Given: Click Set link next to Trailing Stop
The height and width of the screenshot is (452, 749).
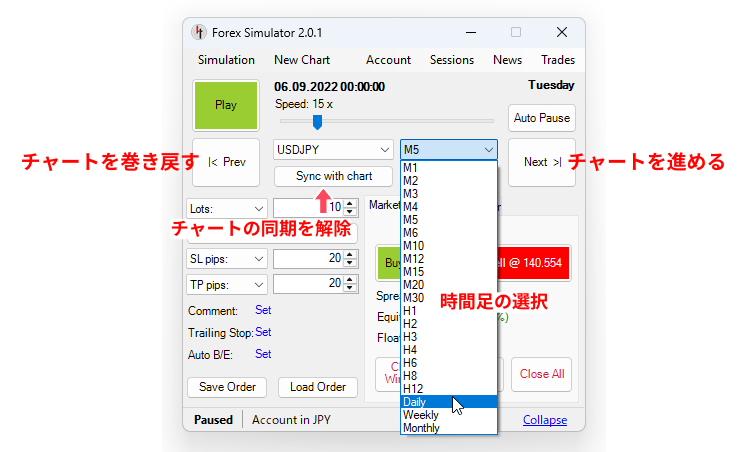Looking at the screenshot, I should point(263,332).
